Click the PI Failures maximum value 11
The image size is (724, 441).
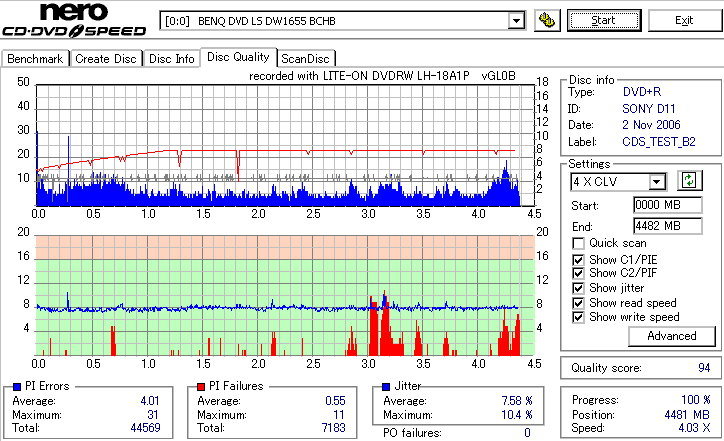pos(339,415)
